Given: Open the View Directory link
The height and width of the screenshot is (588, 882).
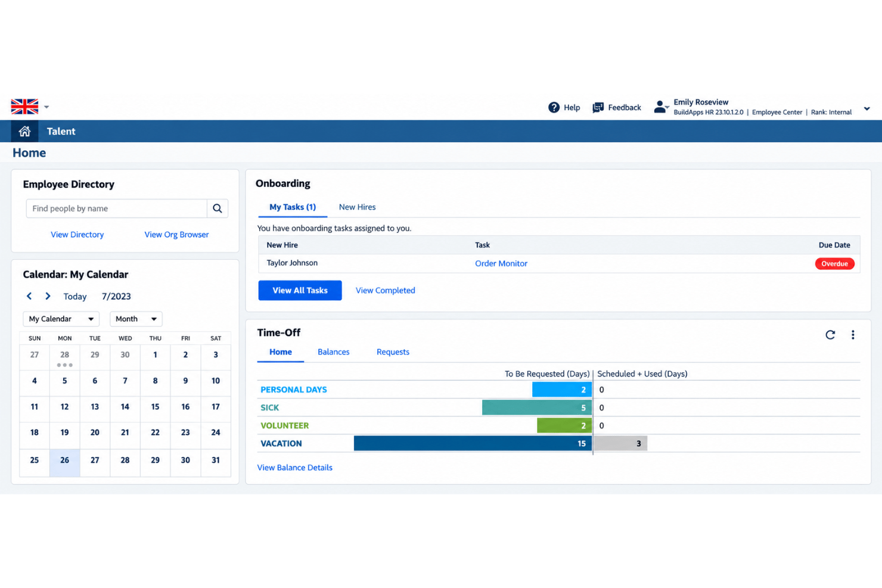Looking at the screenshot, I should pos(77,235).
